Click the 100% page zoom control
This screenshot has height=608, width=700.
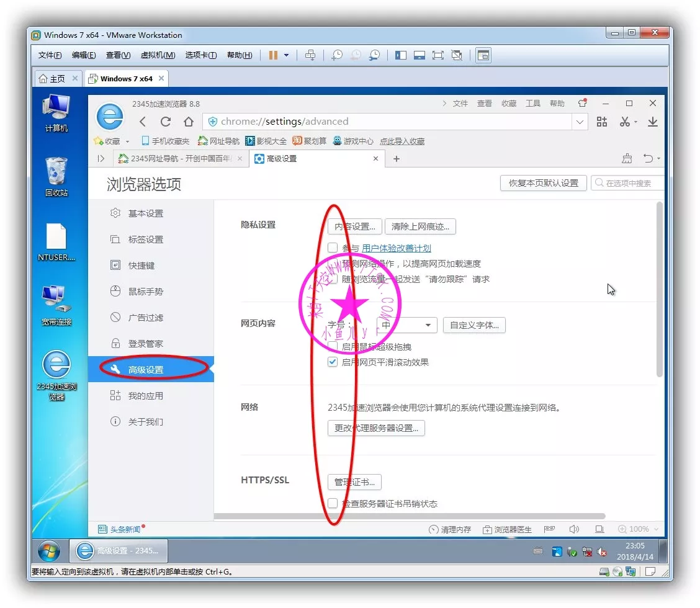coord(634,529)
